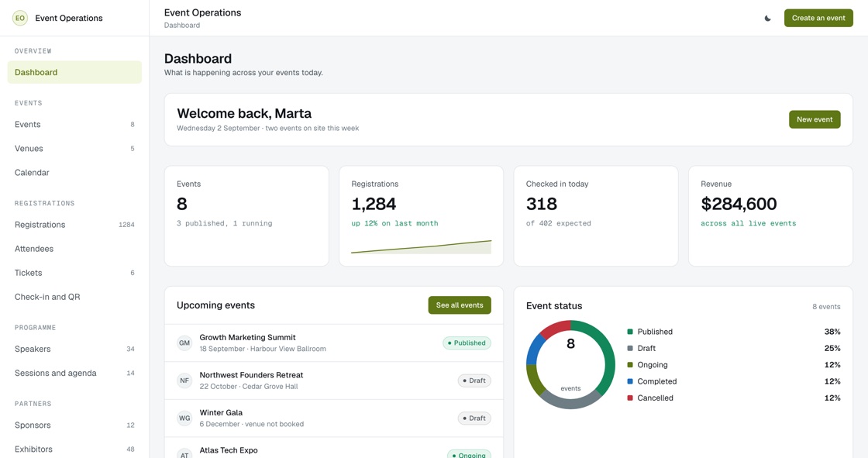The height and width of the screenshot is (458, 868).
Task: Open the GM avatar for Growth Marketing Summit
Action: point(184,343)
